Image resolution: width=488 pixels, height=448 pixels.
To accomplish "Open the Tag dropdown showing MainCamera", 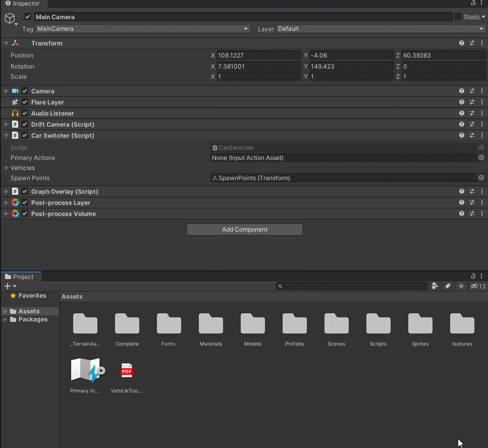I will pos(143,29).
